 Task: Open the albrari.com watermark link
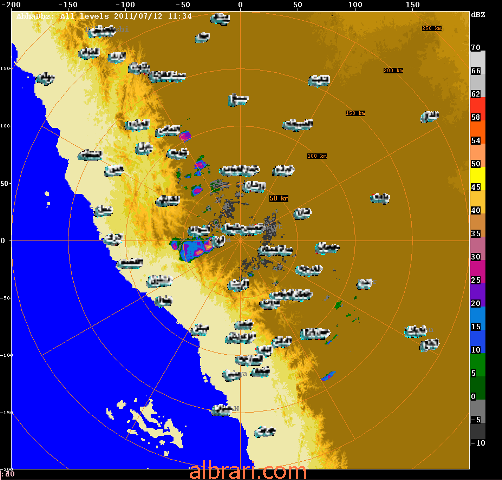pos(248,472)
